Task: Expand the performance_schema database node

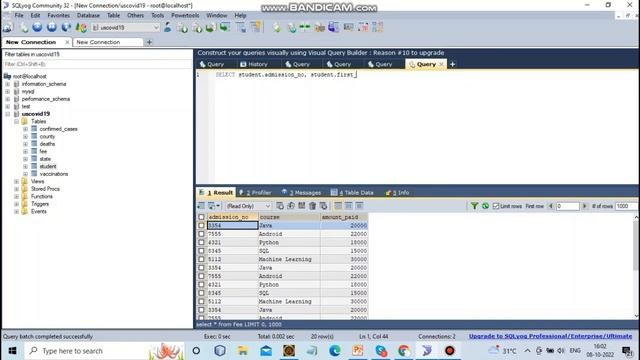Action: click(7, 99)
